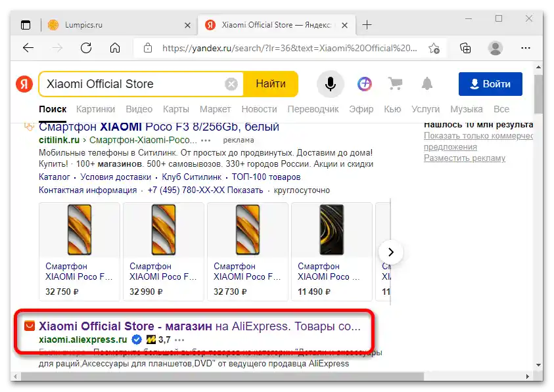Open the Условия доставки link
The width and height of the screenshot is (554, 392).
click(x=116, y=177)
